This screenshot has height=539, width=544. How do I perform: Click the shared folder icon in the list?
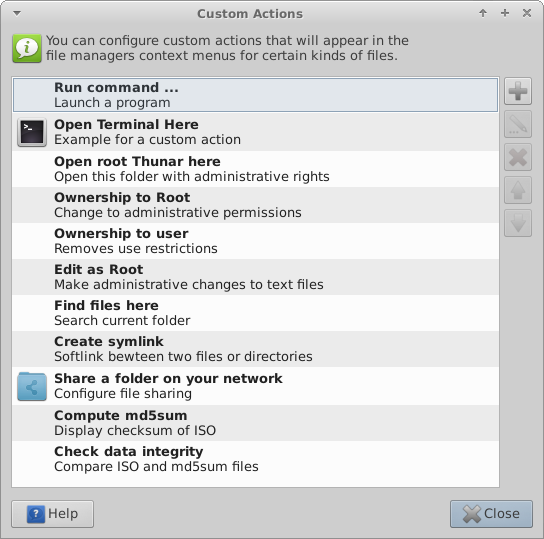click(32, 386)
